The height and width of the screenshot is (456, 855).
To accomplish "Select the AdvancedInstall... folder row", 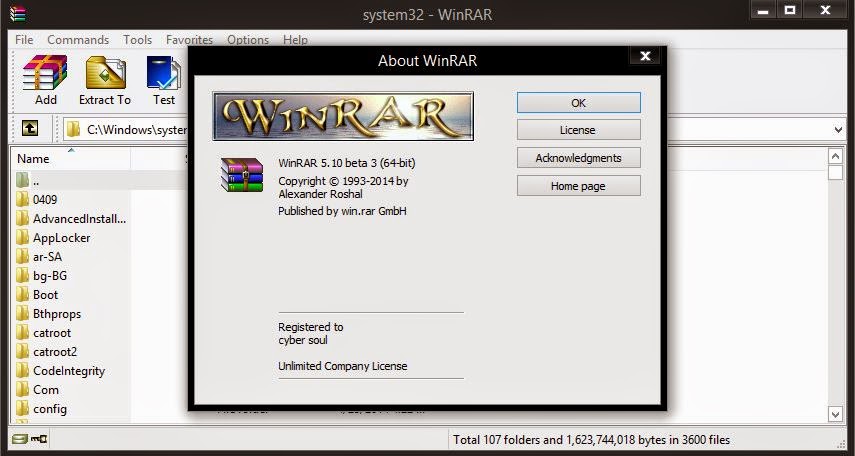I will tap(71, 219).
